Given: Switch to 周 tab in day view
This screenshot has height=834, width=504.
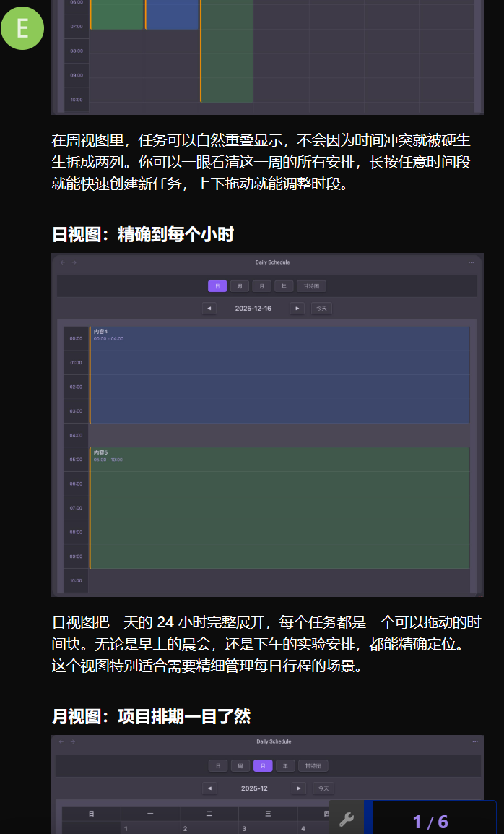Looking at the screenshot, I should click(x=239, y=286).
